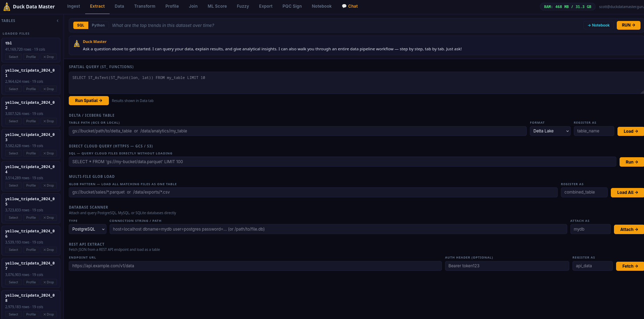
Task: Click Run button for direct cloud query
Action: (632, 162)
